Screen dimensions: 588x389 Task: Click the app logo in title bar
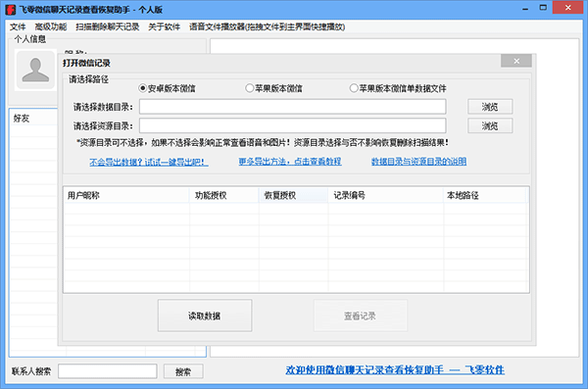pyautogui.click(x=11, y=10)
